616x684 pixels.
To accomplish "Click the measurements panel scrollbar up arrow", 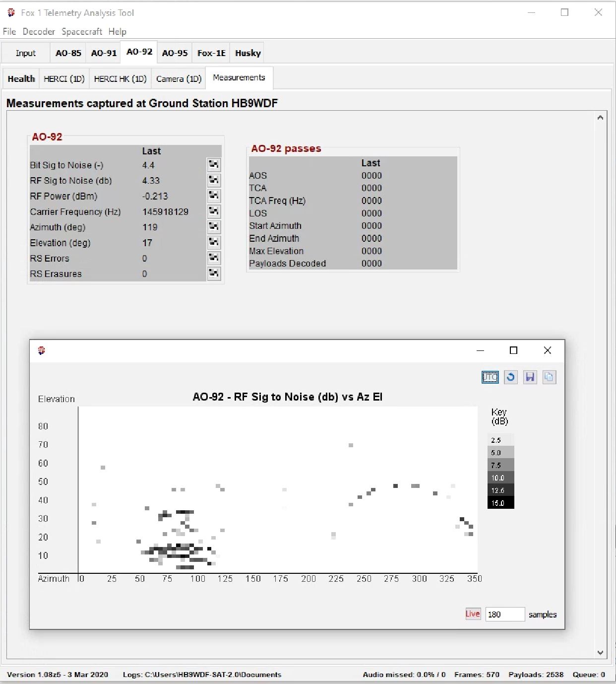I will [x=600, y=118].
